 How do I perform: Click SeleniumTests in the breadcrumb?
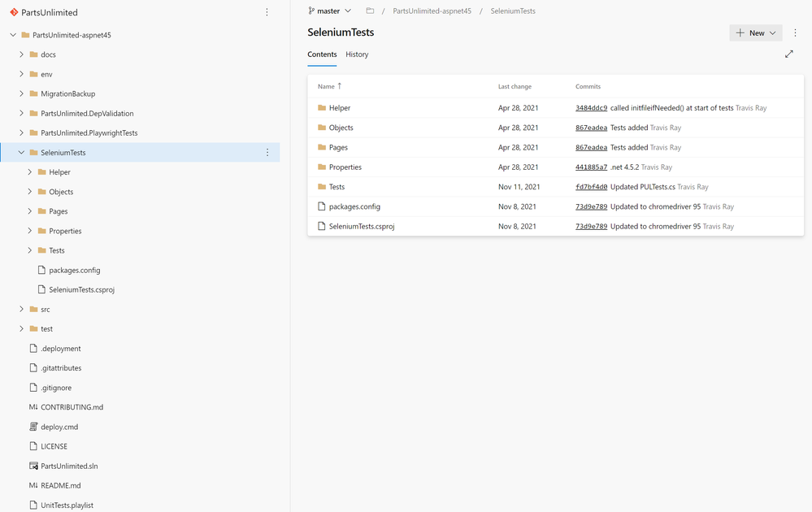[x=513, y=11]
